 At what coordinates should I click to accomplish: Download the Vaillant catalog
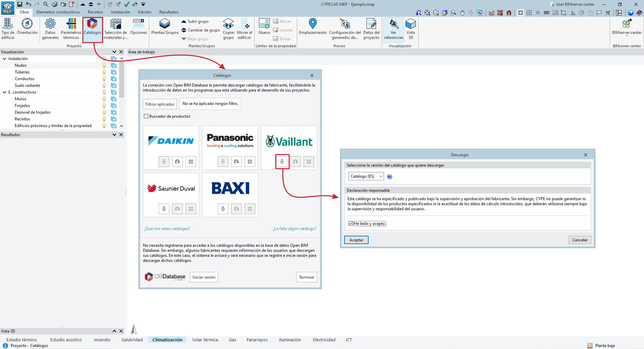point(282,162)
